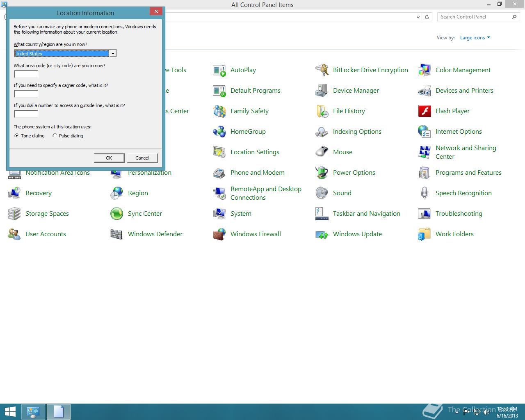Launch Device Manager icon
Image resolution: width=525 pixels, height=420 pixels.
click(x=322, y=91)
